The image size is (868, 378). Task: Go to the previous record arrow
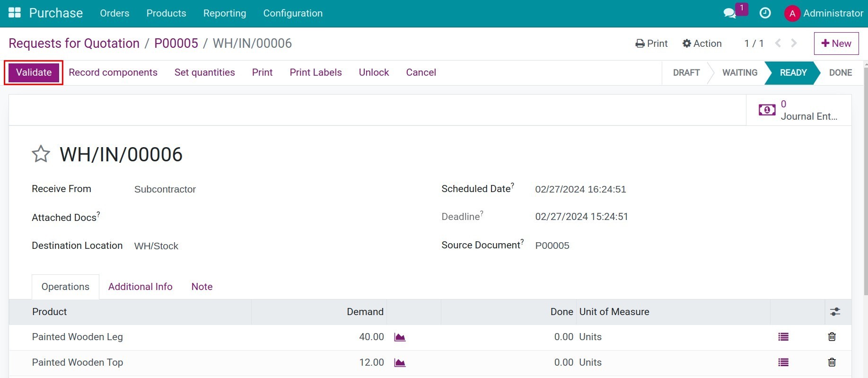pos(778,43)
